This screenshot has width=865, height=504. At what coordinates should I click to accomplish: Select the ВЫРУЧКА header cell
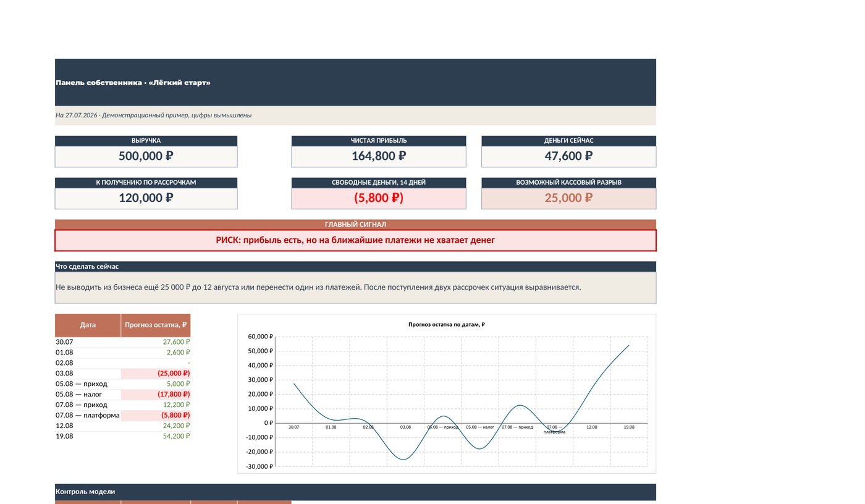pyautogui.click(x=146, y=141)
